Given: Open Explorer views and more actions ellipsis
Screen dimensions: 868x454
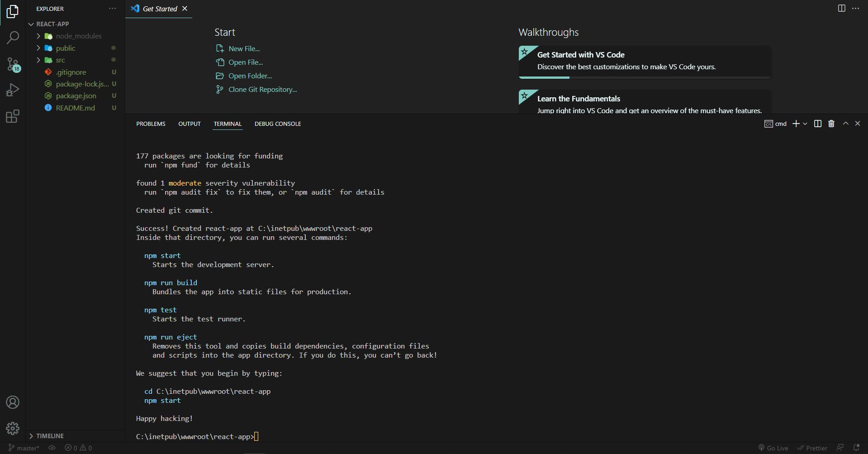Looking at the screenshot, I should coord(112,9).
